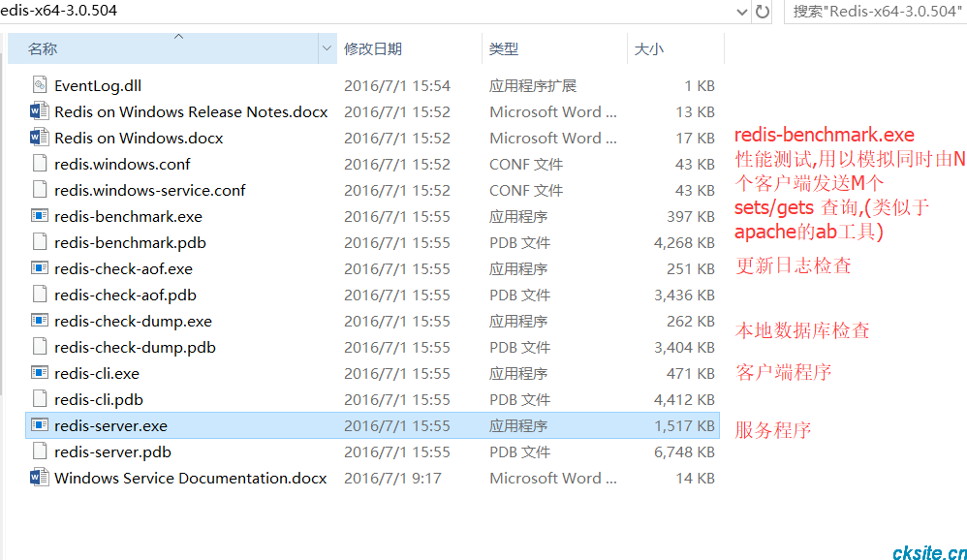Click the Windows Service Documentation.docx Word icon

(40, 478)
